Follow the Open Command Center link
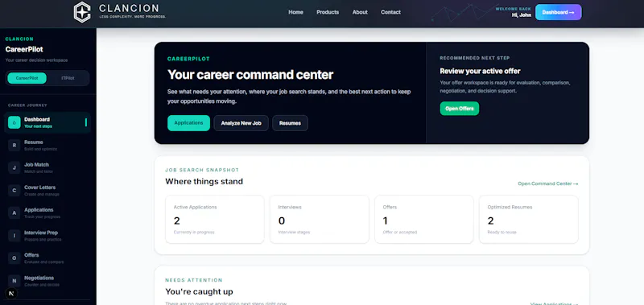 click(548, 183)
